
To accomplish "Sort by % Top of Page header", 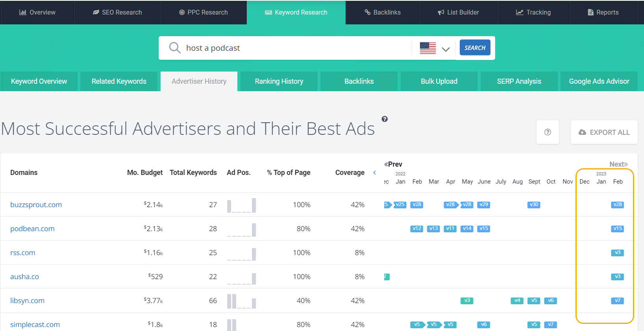I will 289,173.
